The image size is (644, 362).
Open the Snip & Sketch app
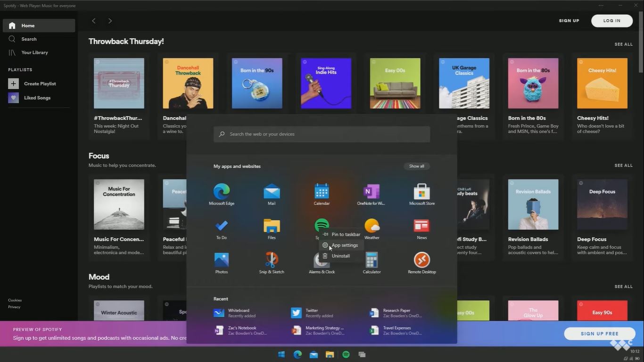click(272, 261)
